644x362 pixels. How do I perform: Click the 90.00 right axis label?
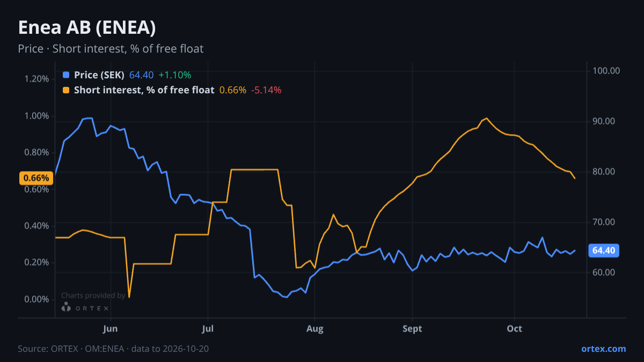pyautogui.click(x=604, y=121)
